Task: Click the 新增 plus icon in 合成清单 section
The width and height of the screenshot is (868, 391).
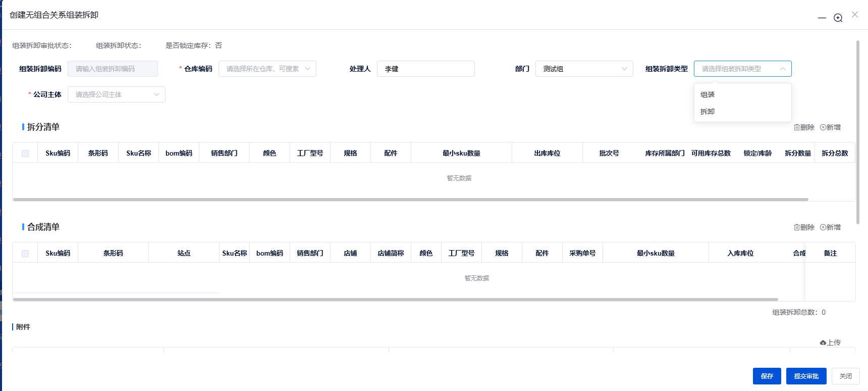Action: pos(823,227)
